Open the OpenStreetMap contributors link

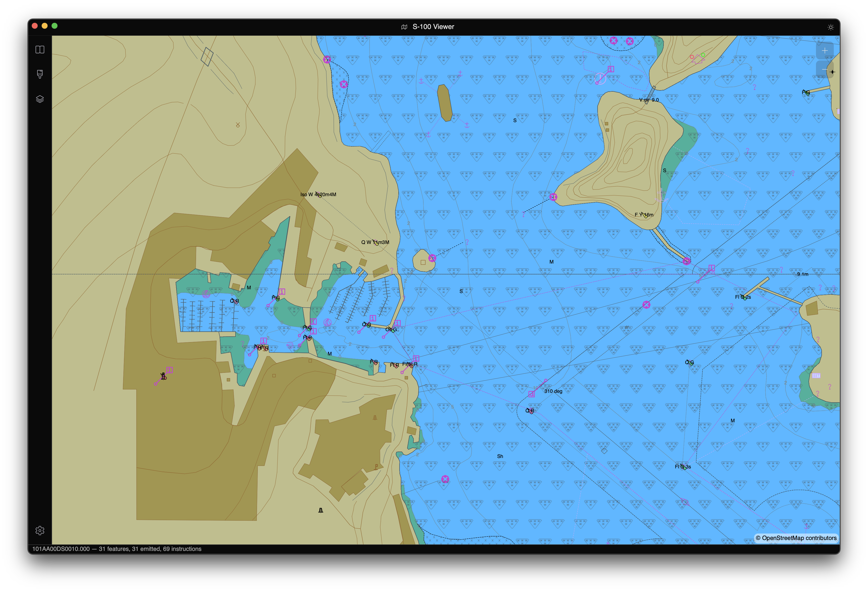click(x=796, y=538)
